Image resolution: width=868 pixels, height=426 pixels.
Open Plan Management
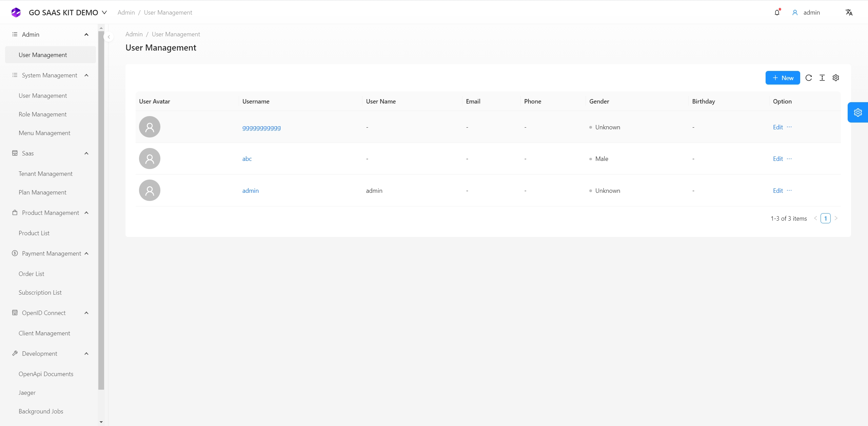point(51,192)
